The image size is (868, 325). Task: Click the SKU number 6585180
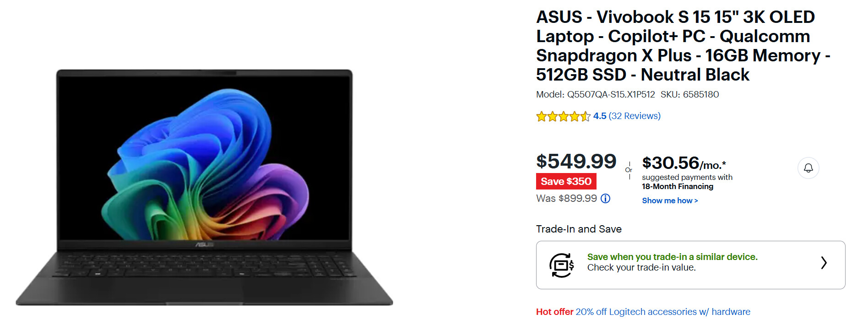click(700, 95)
